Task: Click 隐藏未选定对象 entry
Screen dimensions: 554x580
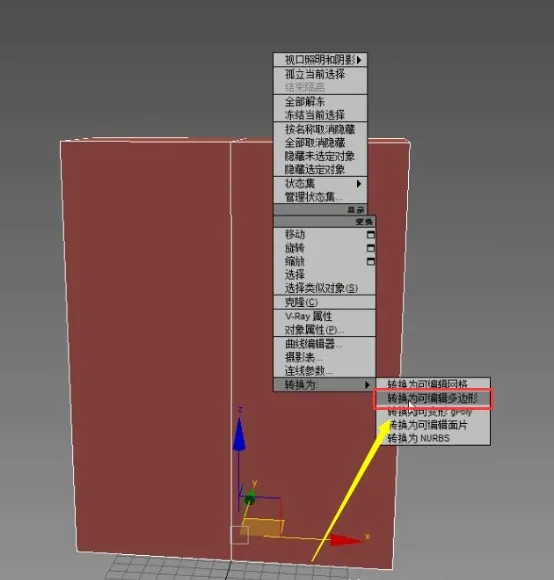Action: click(320, 156)
